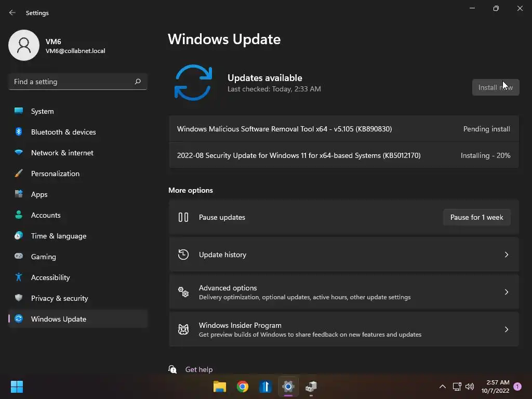Click the Time & language clock icon
532x399 pixels.
click(19, 235)
